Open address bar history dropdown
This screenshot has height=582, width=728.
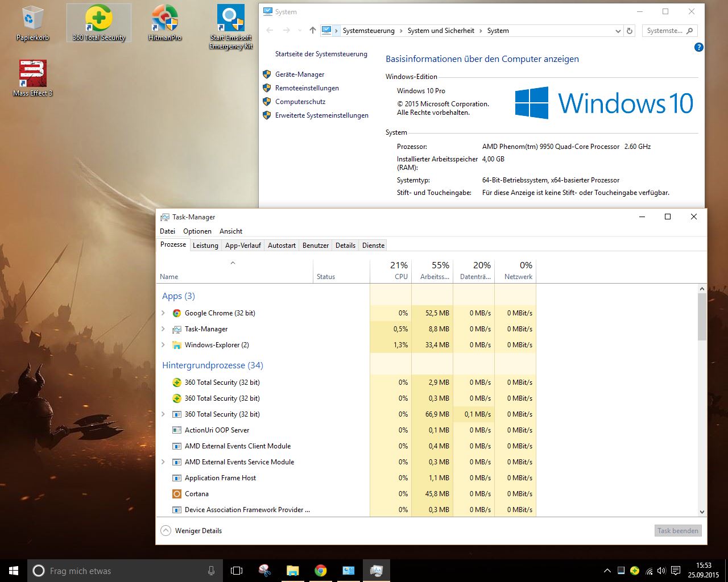(x=618, y=31)
